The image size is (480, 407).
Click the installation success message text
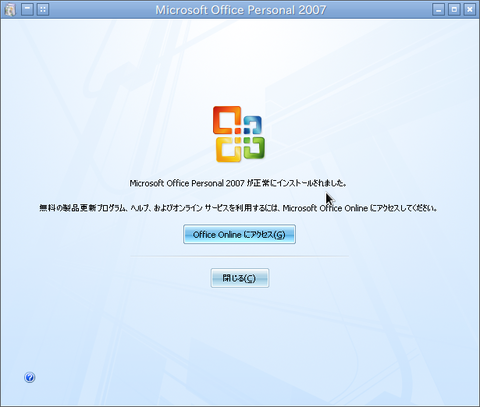[x=238, y=183]
